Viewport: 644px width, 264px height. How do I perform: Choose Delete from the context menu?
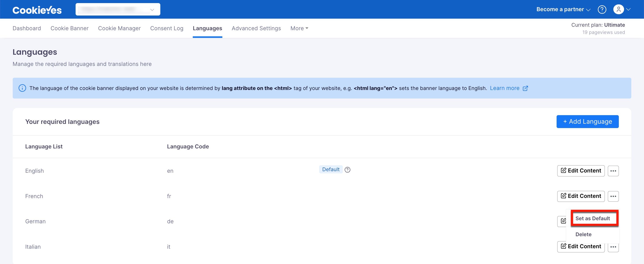(x=583, y=234)
